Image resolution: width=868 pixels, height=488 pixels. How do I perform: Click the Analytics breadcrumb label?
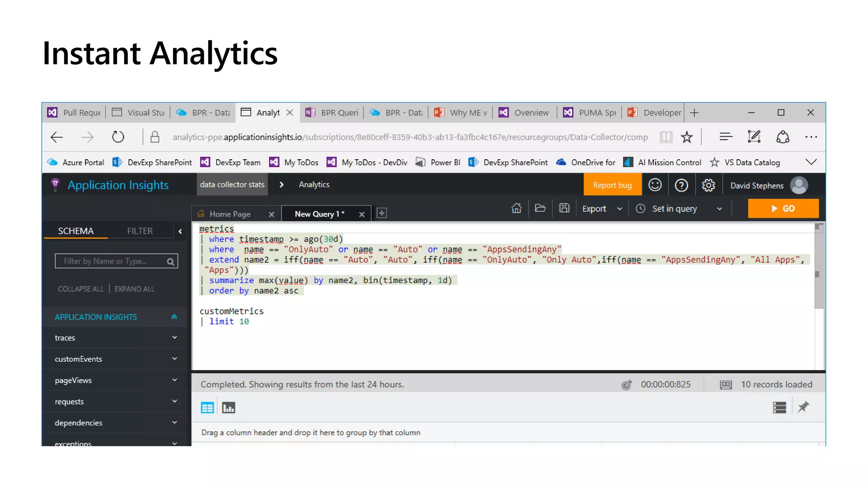point(314,184)
